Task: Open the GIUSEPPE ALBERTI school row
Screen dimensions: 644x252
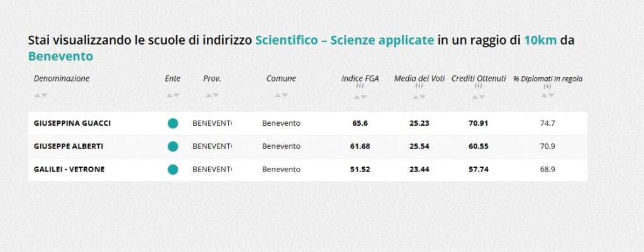Action: point(308,146)
